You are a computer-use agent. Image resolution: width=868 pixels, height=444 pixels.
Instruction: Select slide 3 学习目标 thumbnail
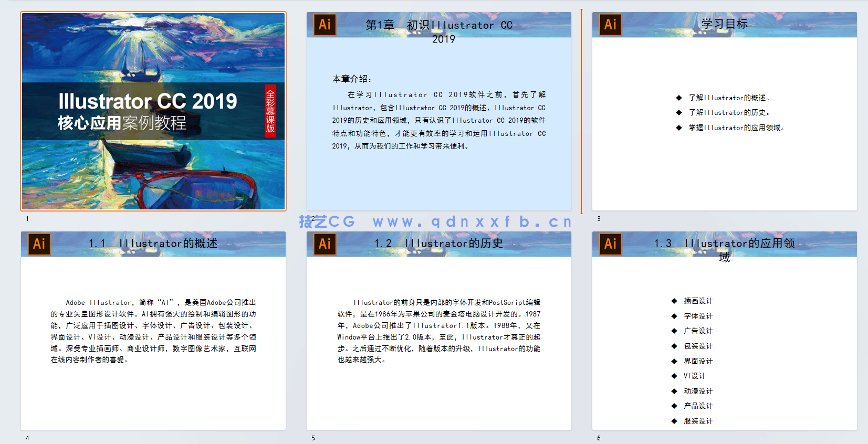click(725, 111)
